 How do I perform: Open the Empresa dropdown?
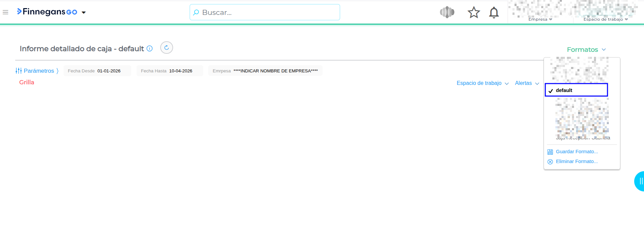coord(540,19)
